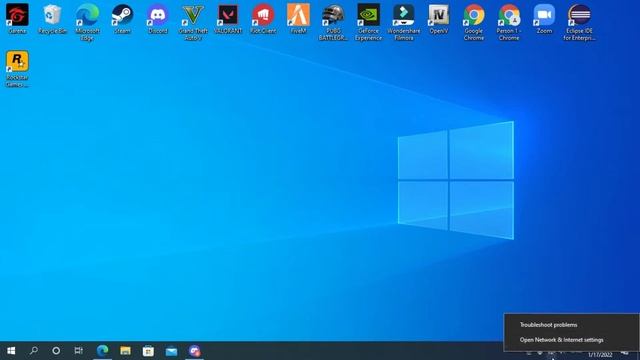This screenshot has height=360, width=640.
Task: Select the Grand Theft Auto V shortcut
Action: [x=193, y=22]
